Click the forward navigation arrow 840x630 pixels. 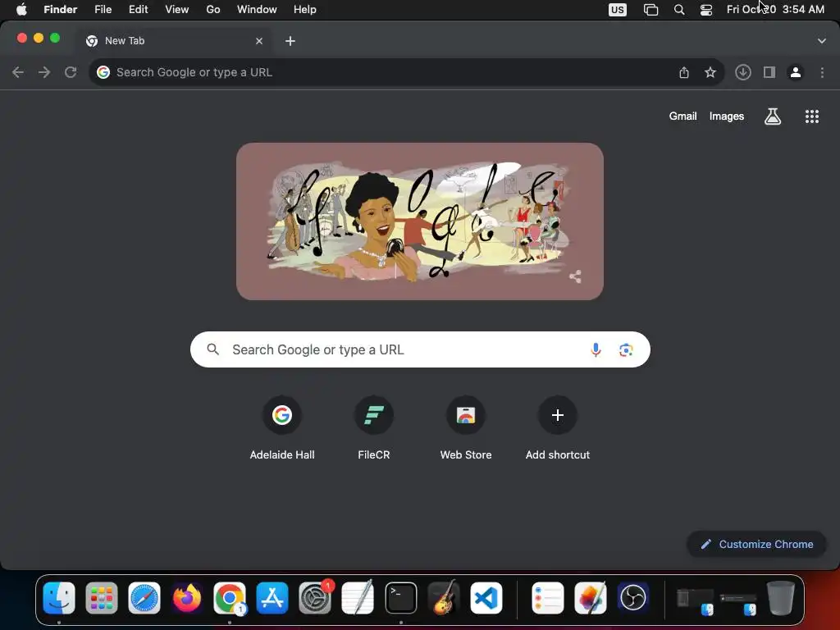(x=44, y=72)
